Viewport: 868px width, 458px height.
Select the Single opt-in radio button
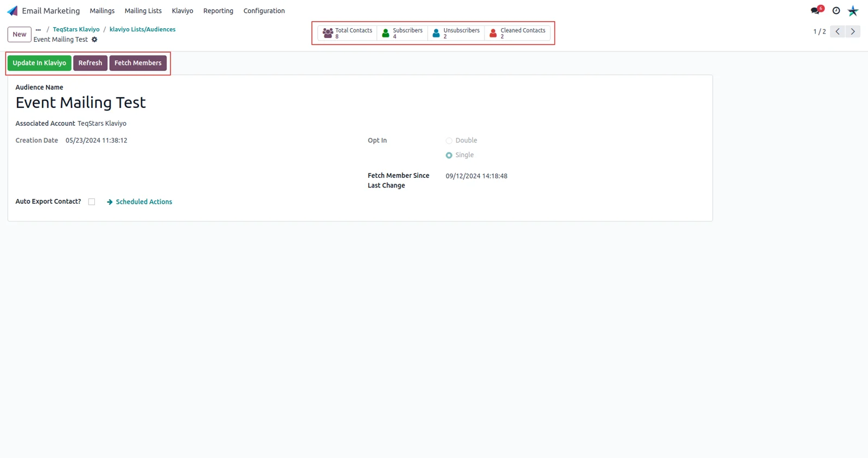449,156
